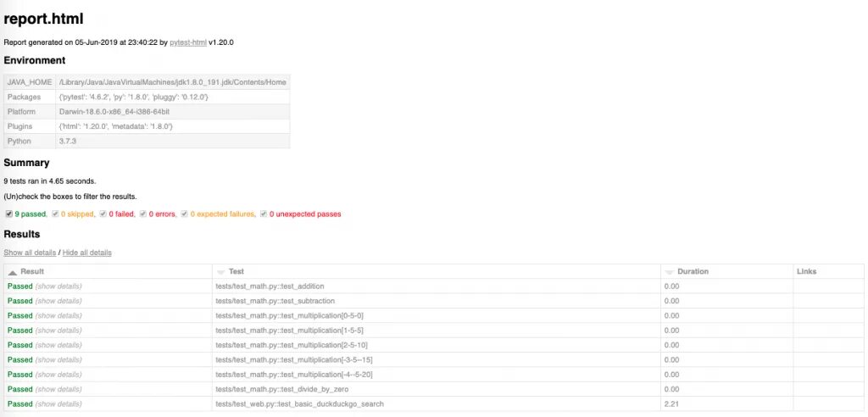The width and height of the screenshot is (868, 417).
Task: Click the Links column header
Action: (x=806, y=271)
